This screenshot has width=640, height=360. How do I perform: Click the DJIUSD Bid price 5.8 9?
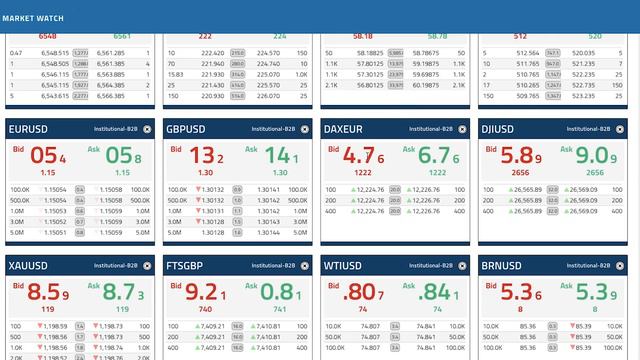pos(521,156)
